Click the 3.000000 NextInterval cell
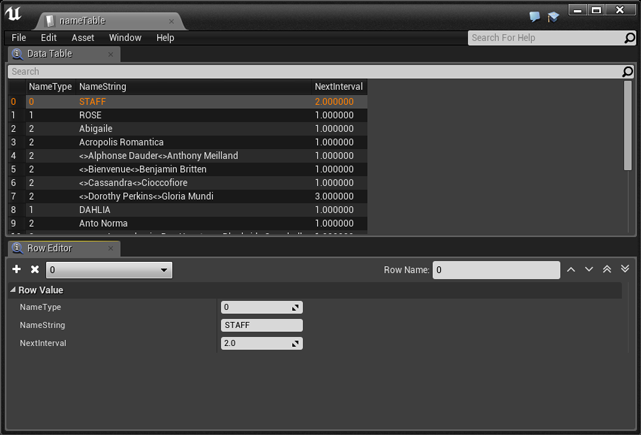Viewport: 641px width, 435px height. pyautogui.click(x=334, y=196)
